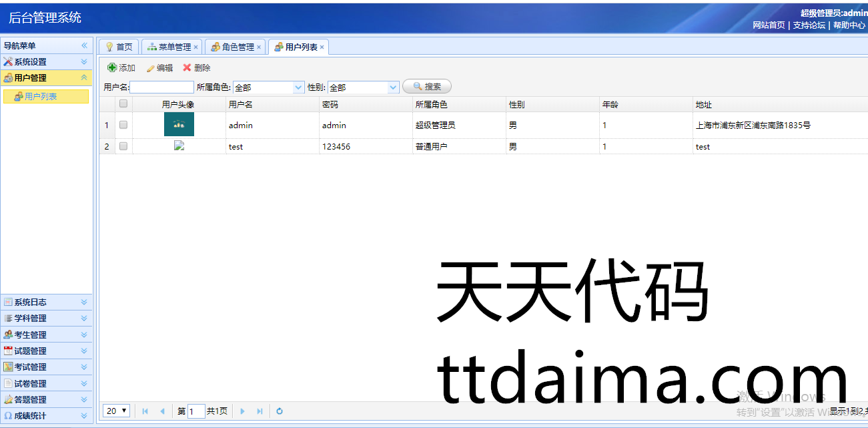Open the gender (性别) dropdown
868x428 pixels.
click(393, 87)
